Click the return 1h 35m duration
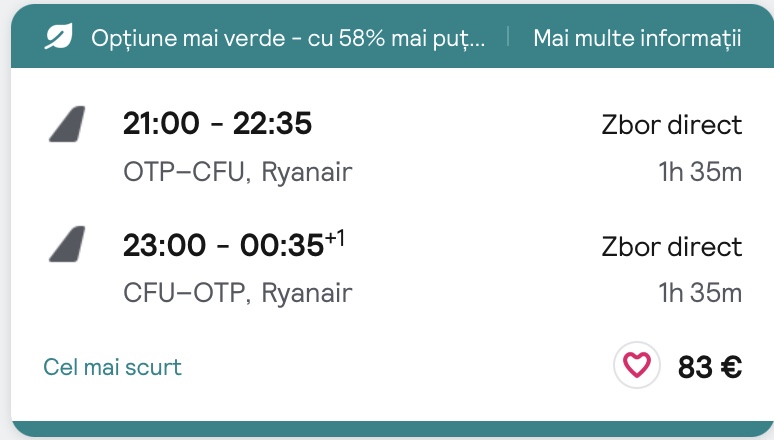 pos(700,293)
